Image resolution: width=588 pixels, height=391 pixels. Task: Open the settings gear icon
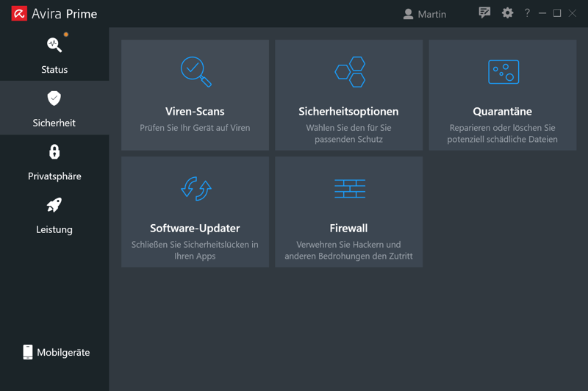[507, 13]
